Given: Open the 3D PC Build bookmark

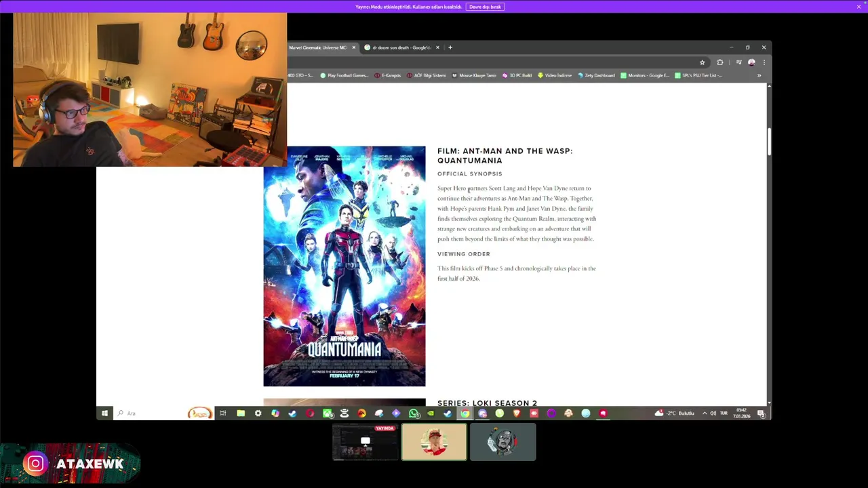Looking at the screenshot, I should tap(517, 75).
